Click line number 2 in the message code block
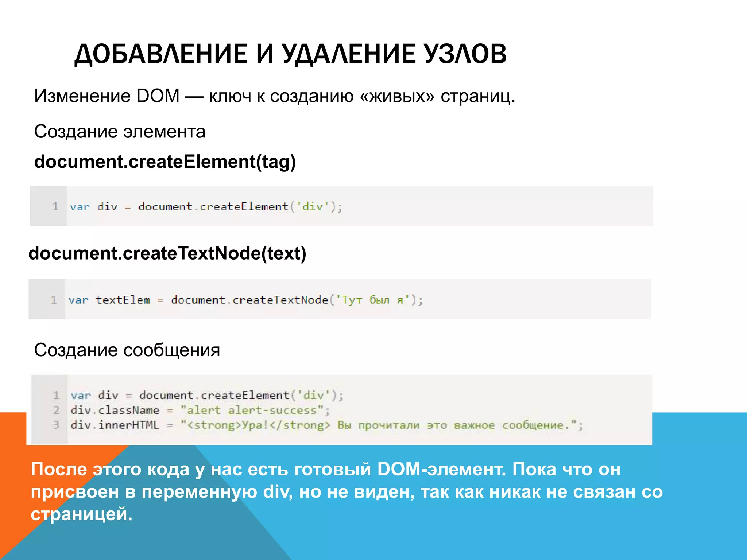Screen dimensions: 747x560 coord(56,410)
